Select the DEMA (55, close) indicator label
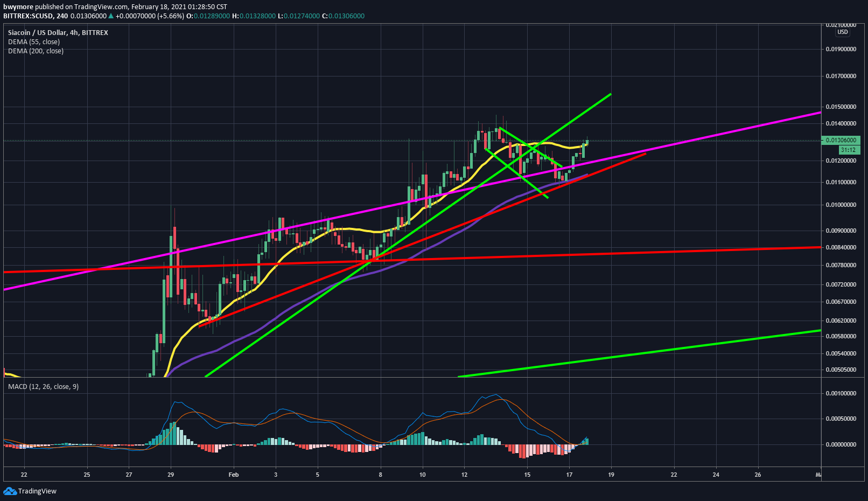The image size is (868, 501). pos(34,41)
